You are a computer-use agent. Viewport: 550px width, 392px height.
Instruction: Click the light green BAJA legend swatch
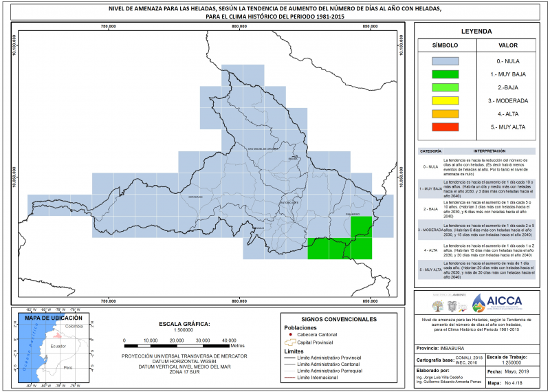[x=445, y=87]
